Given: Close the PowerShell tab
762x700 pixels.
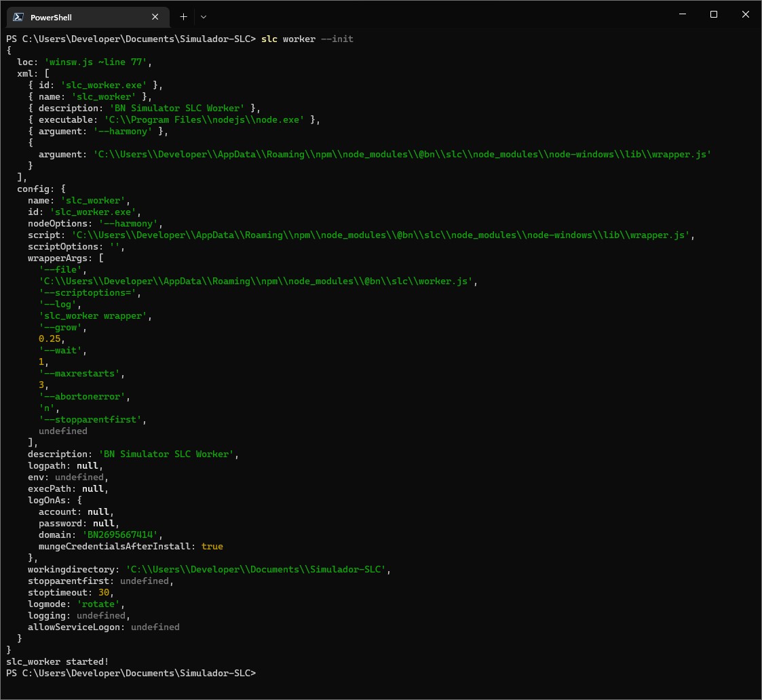Looking at the screenshot, I should point(155,16).
